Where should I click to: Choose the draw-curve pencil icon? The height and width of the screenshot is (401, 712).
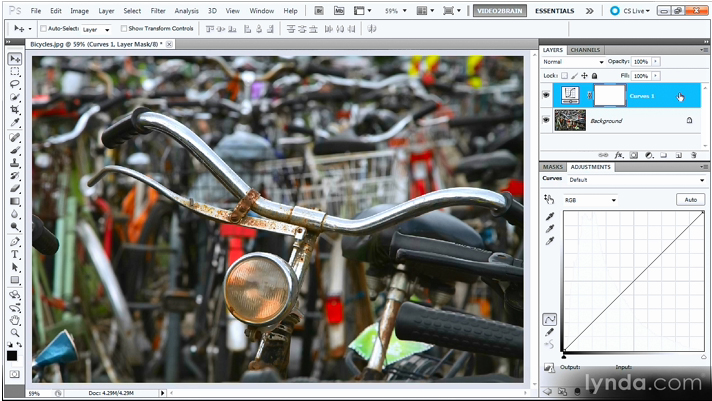click(x=549, y=332)
